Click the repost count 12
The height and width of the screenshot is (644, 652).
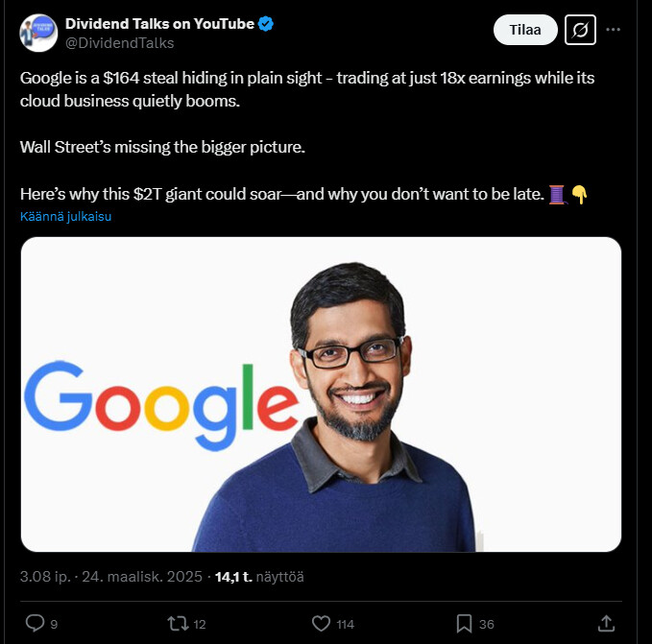pos(200,624)
